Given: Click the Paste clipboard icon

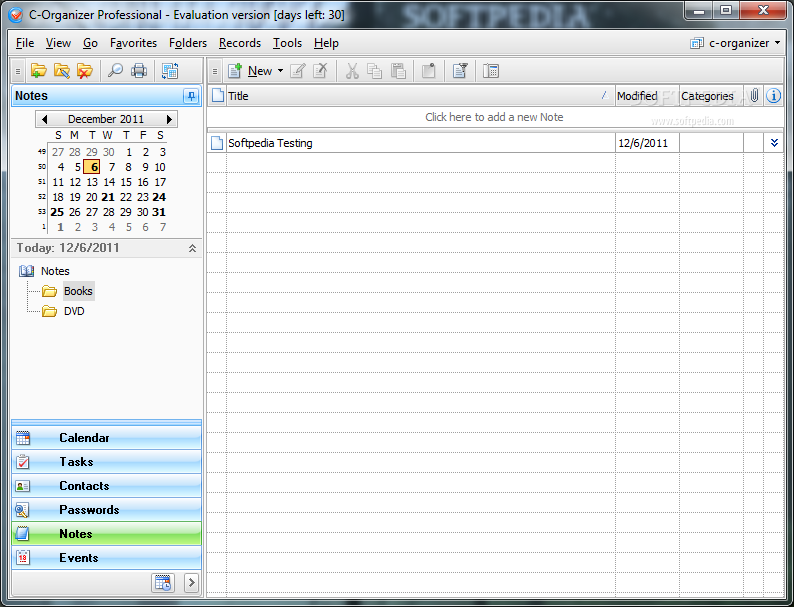Looking at the screenshot, I should tap(399, 71).
